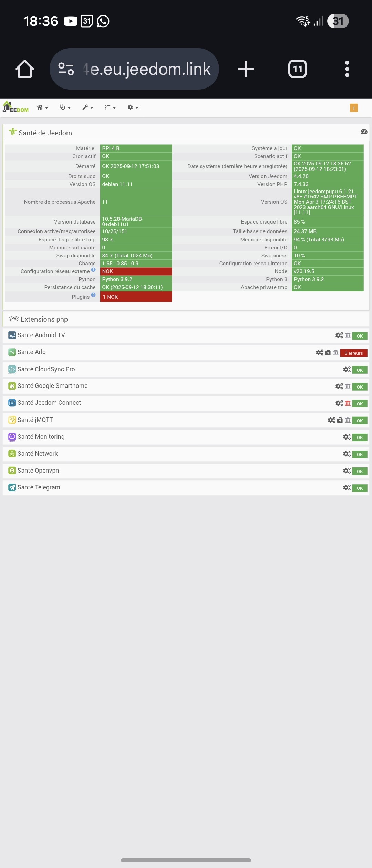Click the orange notification badge showing 1
This screenshot has width=372, height=868.
(354, 108)
